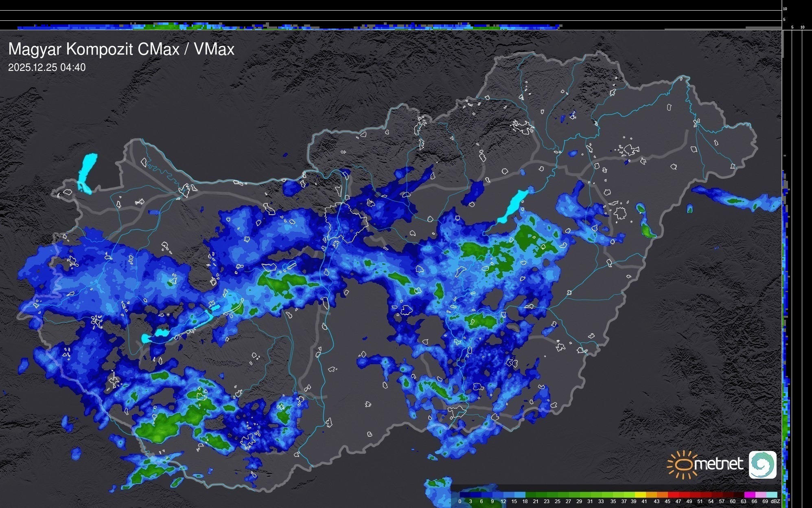Click the Magyar Kompozit CMax / VMax title

point(121,49)
